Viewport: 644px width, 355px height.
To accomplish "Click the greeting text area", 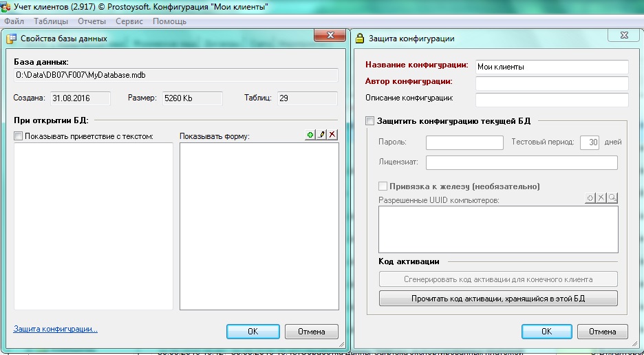I will click(94, 226).
